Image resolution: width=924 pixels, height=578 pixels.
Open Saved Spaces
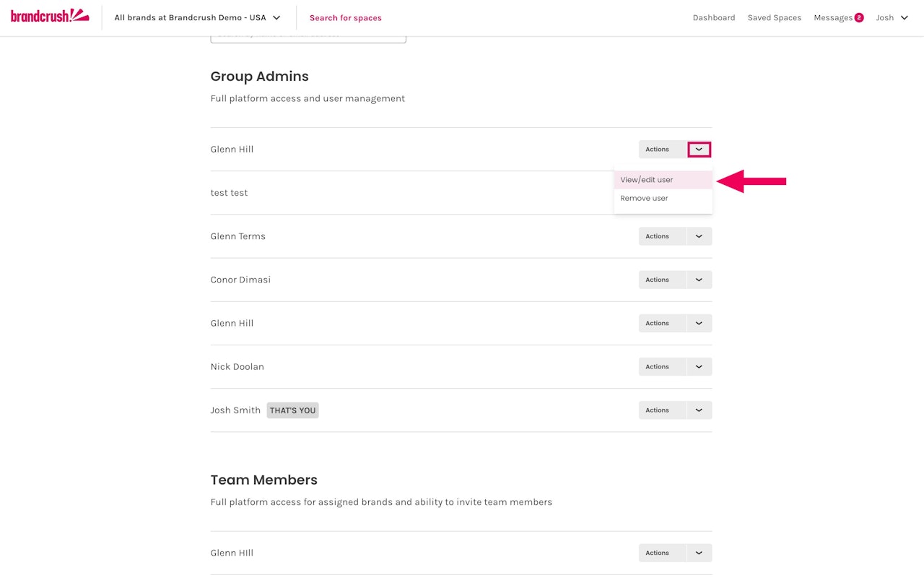pos(774,18)
